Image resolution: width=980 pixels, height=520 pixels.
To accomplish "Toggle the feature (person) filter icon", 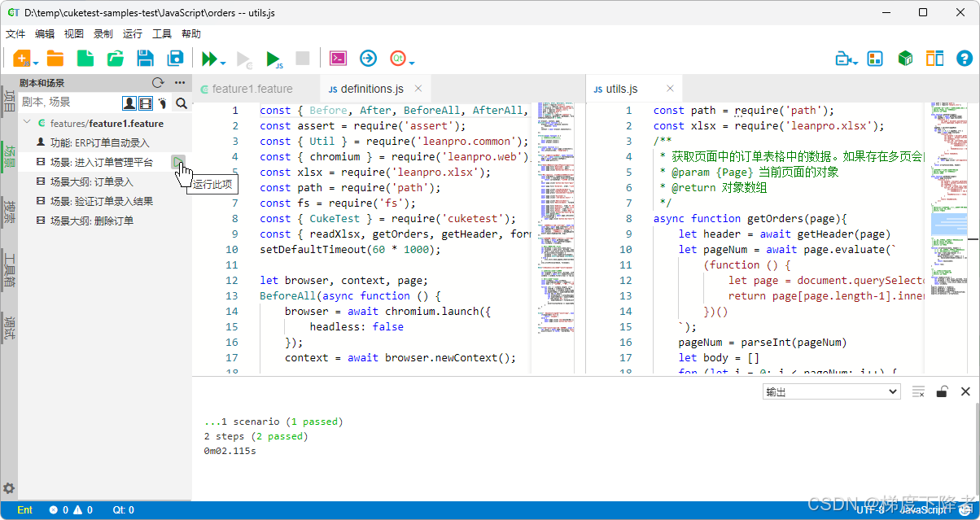I will [129, 103].
